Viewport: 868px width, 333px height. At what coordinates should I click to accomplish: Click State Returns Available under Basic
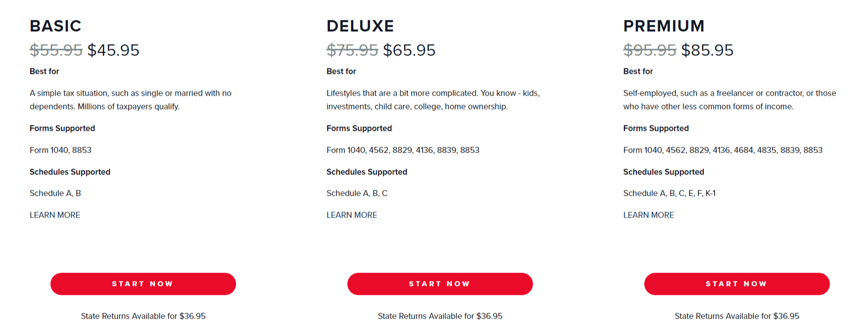143,316
